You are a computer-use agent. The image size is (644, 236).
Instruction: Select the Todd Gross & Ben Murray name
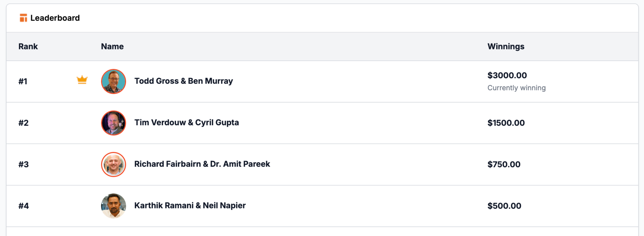pyautogui.click(x=183, y=81)
